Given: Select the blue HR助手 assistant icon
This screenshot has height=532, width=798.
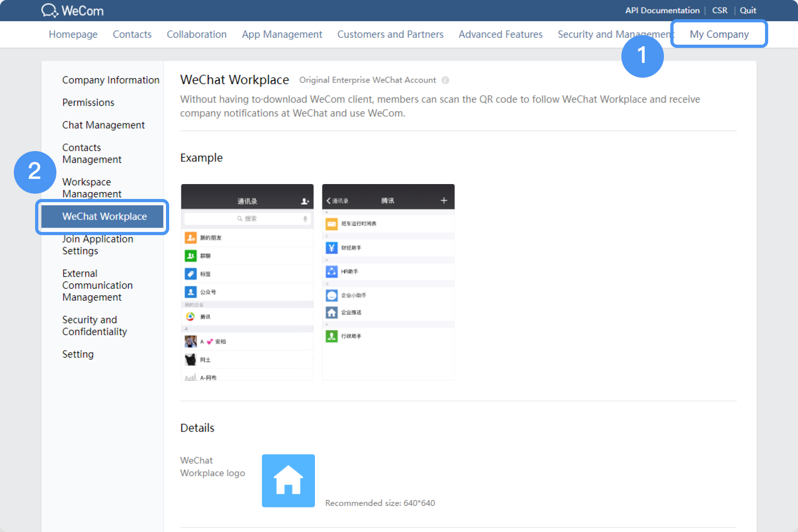Looking at the screenshot, I should 331,271.
